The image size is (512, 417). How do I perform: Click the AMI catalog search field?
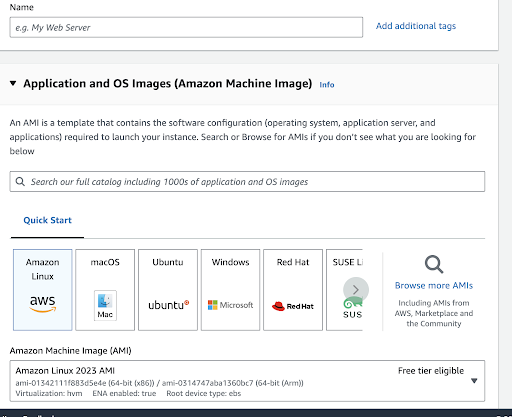(247, 181)
